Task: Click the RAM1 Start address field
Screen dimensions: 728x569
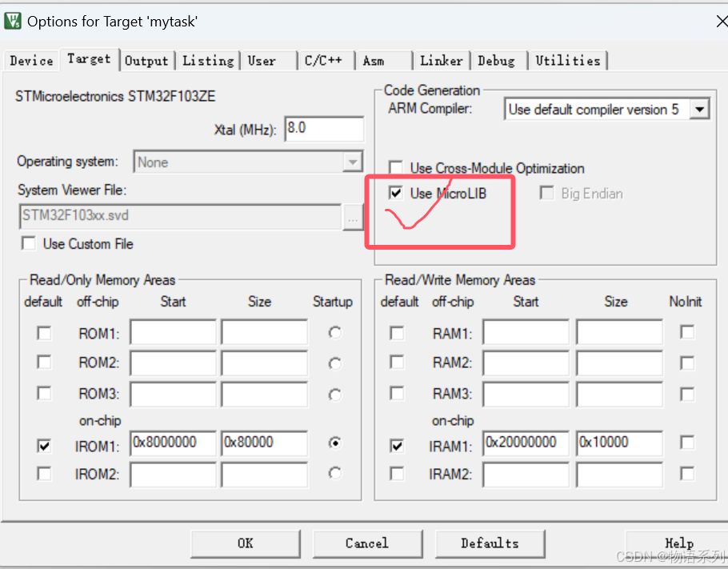Action: tap(526, 331)
